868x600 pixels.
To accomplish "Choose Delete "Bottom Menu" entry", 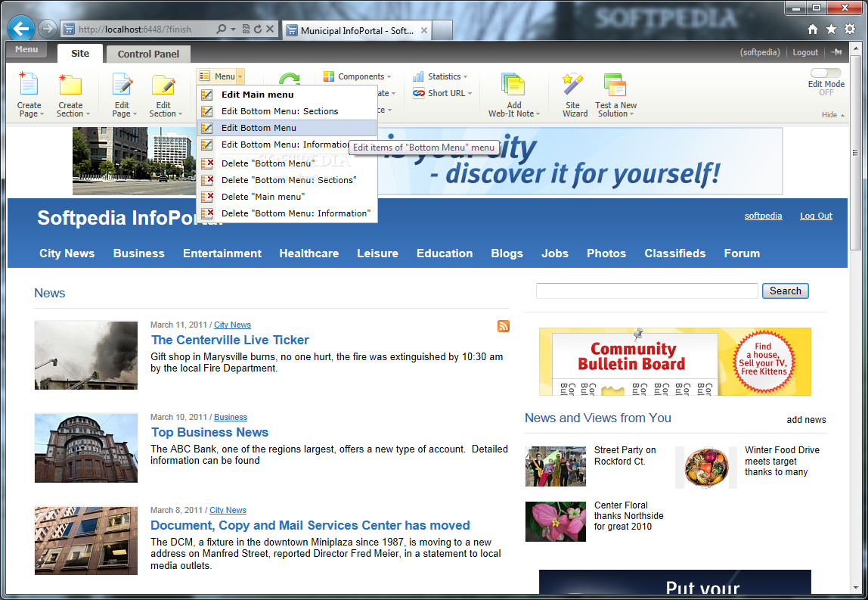I will (x=287, y=163).
